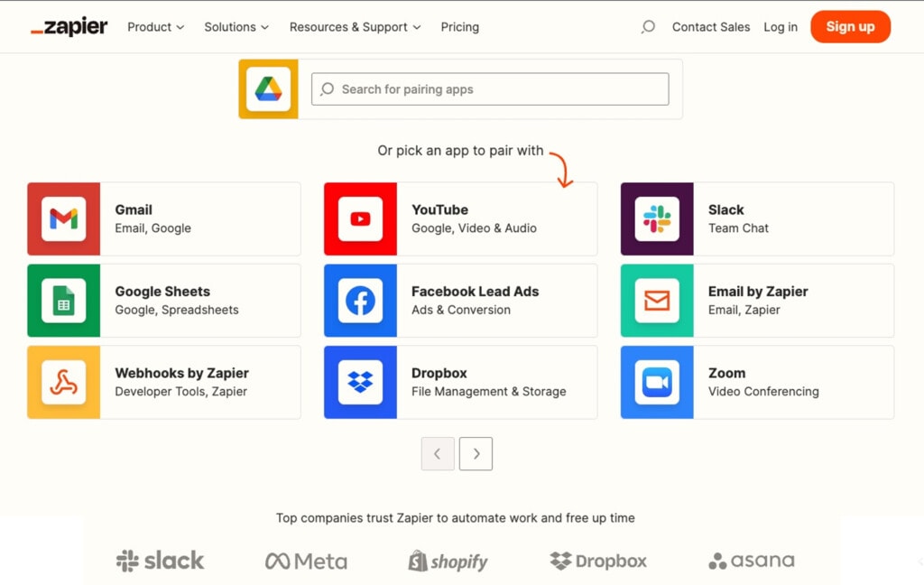Click the 'Ads & Conversion' text
The image size is (924, 585).
pos(461,310)
